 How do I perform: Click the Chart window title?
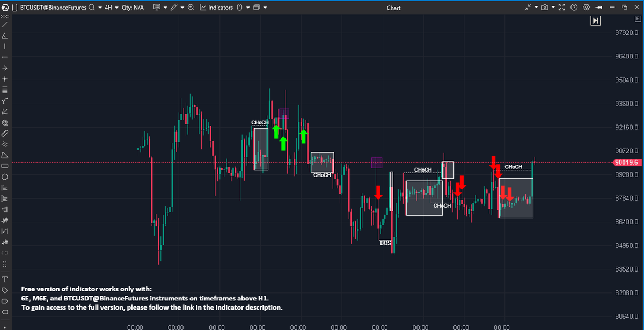(393, 8)
